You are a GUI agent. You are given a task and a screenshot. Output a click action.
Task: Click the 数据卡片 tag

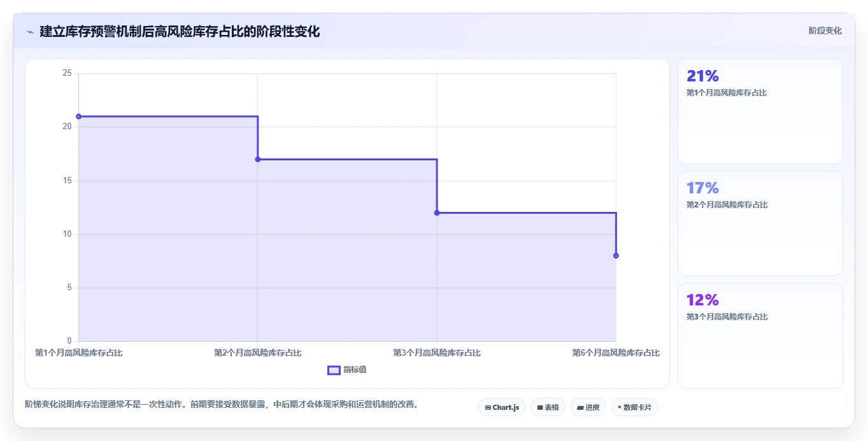point(634,407)
